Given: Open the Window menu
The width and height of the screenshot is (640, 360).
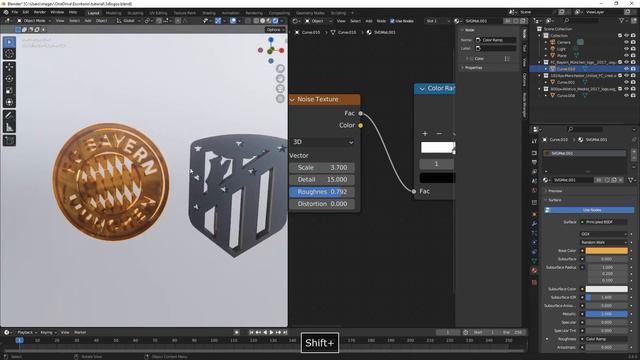Looking at the screenshot, I should point(57,12).
